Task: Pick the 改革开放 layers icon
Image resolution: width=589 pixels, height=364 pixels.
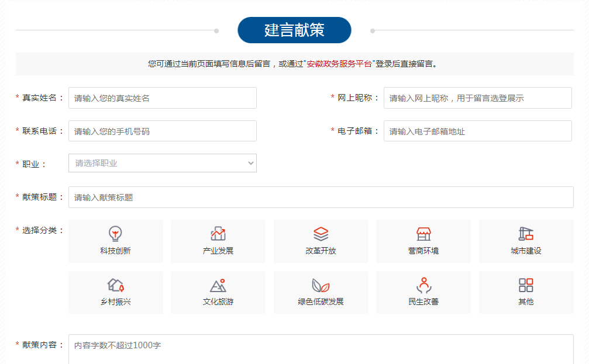Action: [321, 234]
